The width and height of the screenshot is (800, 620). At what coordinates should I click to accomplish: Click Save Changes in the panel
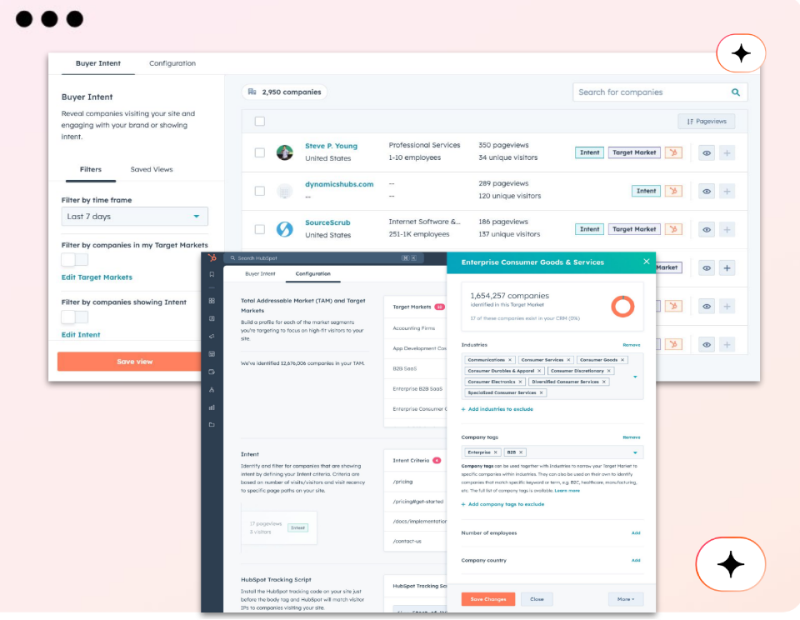[488, 599]
